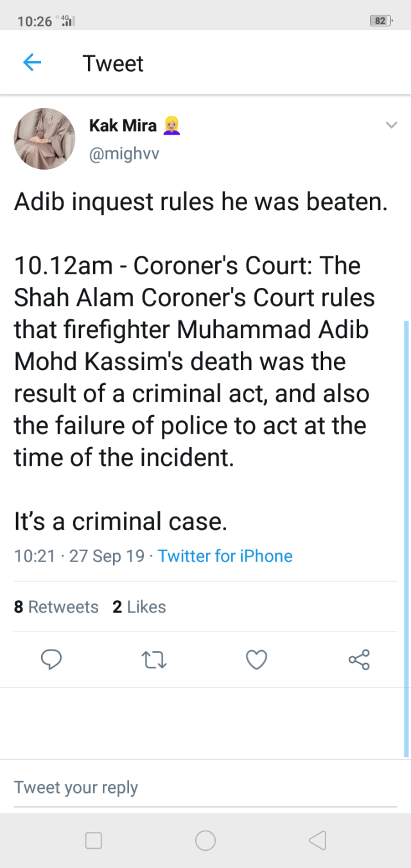The height and width of the screenshot is (868, 411).
Task: View the 2 Likes list
Action: pyautogui.click(x=139, y=607)
